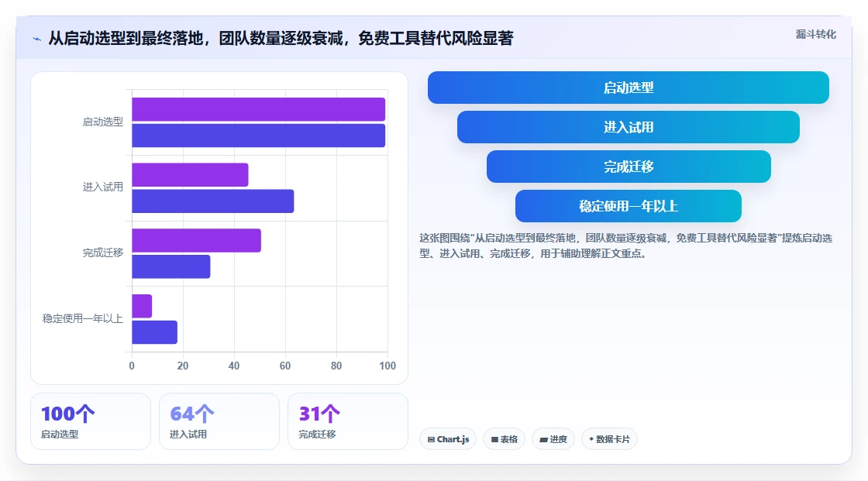Select the 进入试用 funnel stage bar
The image size is (868, 481).
[x=629, y=127]
